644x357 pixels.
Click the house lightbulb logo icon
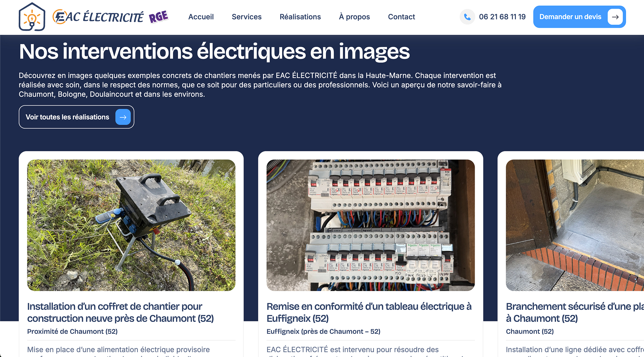point(32,17)
